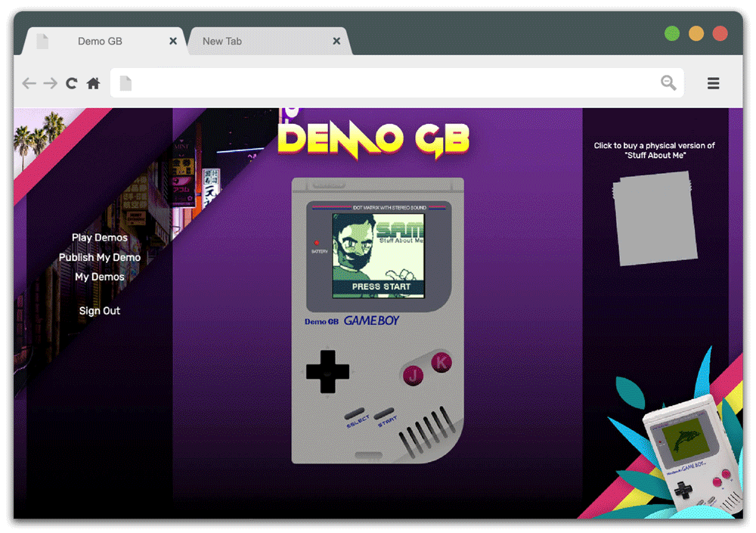
Task: Click the Demo GB label on the console
Action: pos(321,322)
